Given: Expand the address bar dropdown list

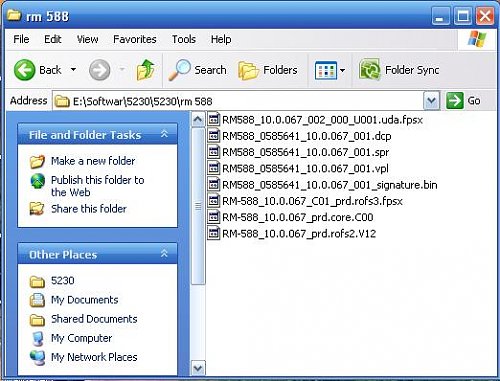Looking at the screenshot, I should (x=431, y=101).
